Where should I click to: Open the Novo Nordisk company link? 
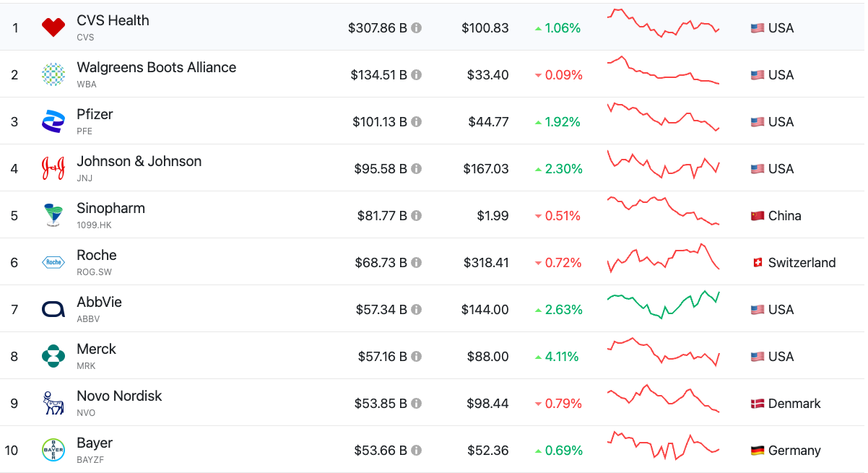pos(119,396)
